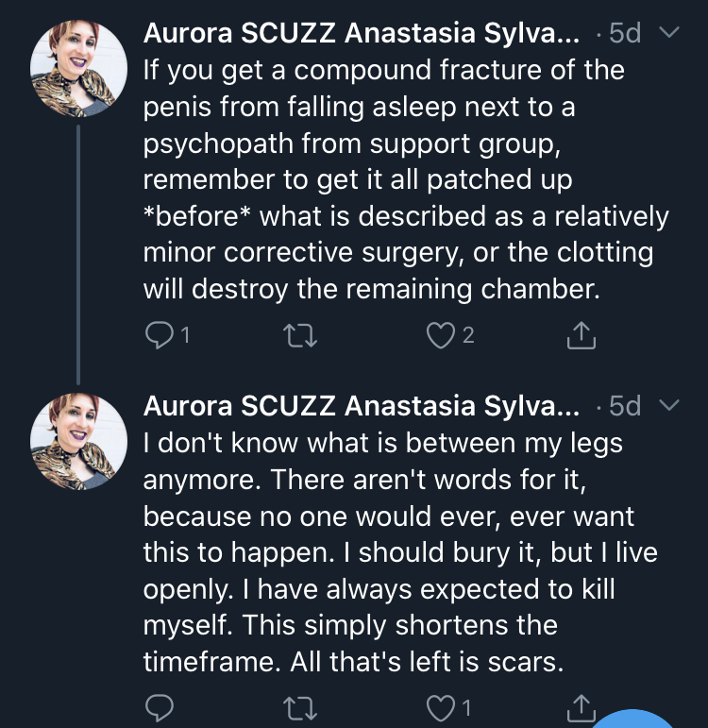The height and width of the screenshot is (728, 708).
Task: Open the second tweet author's name link
Action: (x=362, y=405)
